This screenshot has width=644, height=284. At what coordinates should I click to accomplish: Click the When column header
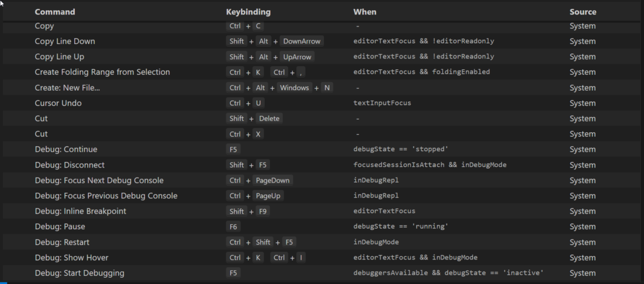(364, 12)
